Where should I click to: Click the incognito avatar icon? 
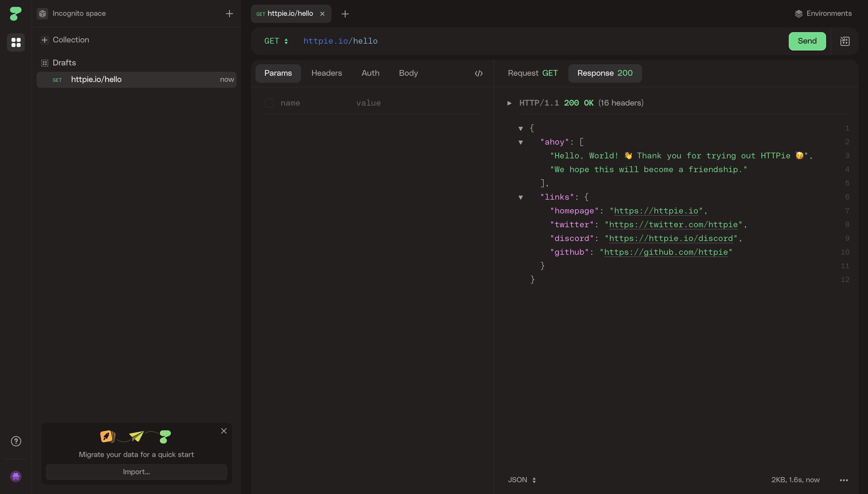tap(16, 476)
